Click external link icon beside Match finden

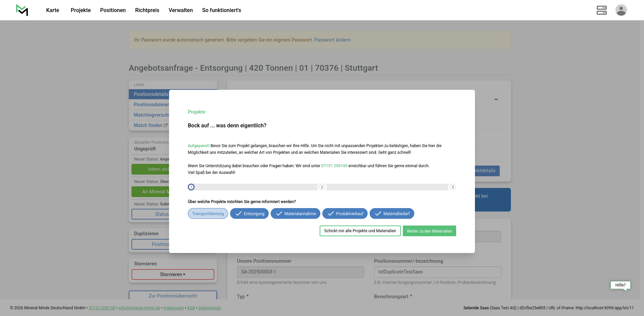pos(165,125)
